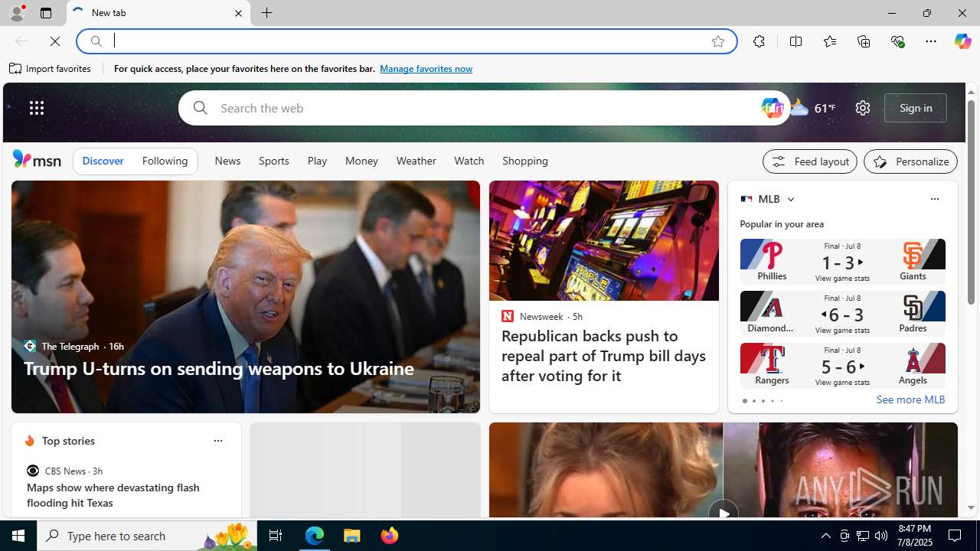980x551 pixels.
Task: Click See more MLB link
Action: pos(910,400)
